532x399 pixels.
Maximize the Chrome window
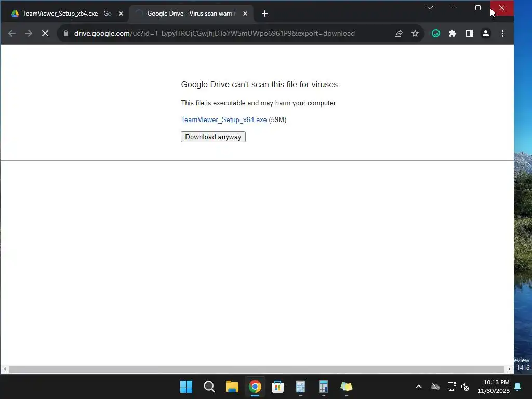tap(478, 8)
